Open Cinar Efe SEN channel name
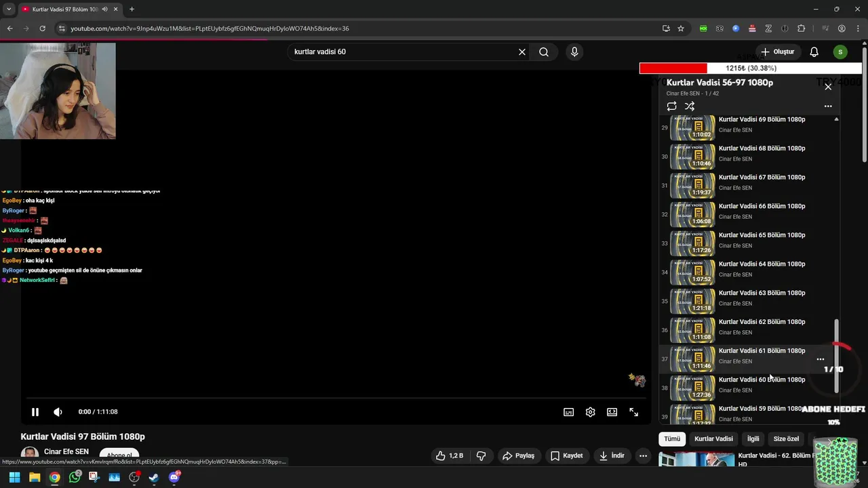The width and height of the screenshot is (868, 488). (x=66, y=452)
